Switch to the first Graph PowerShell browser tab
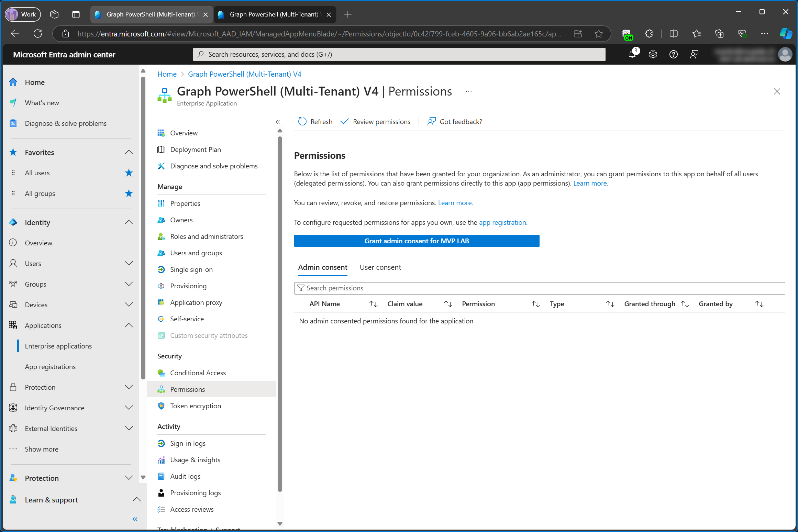This screenshot has width=798, height=532. pos(151,14)
